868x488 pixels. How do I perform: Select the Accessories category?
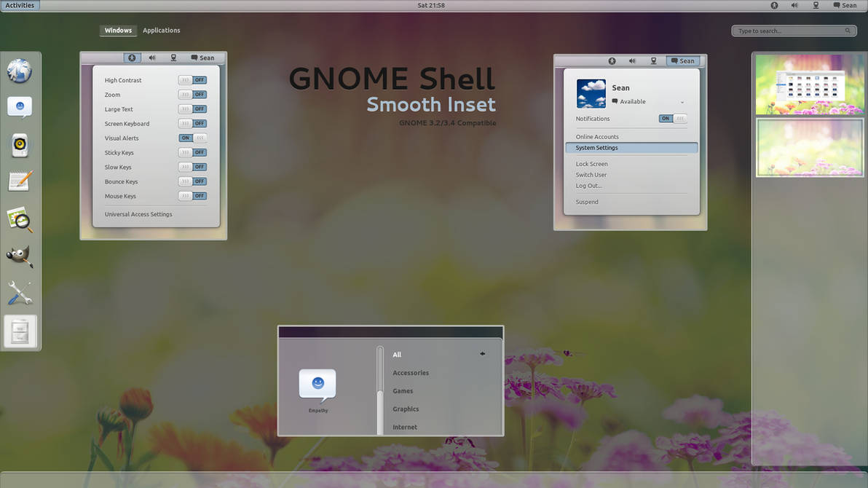coord(411,373)
